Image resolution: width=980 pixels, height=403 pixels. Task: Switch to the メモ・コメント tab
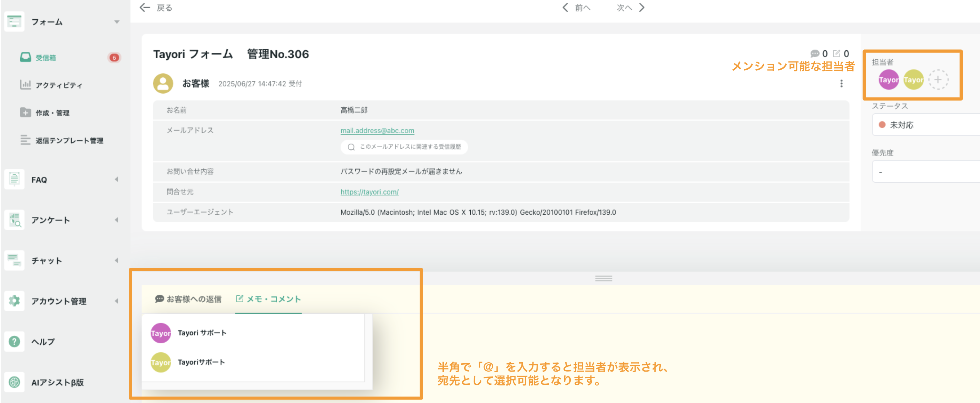[268, 299]
